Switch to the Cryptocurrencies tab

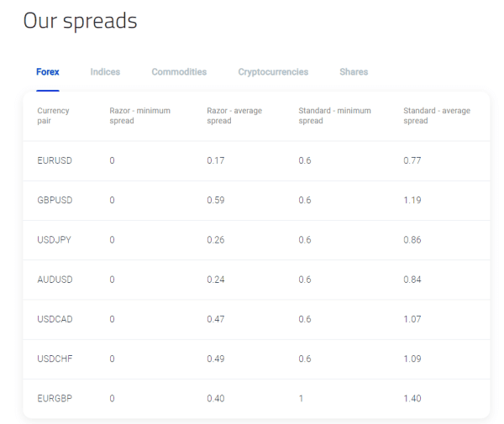tap(273, 72)
